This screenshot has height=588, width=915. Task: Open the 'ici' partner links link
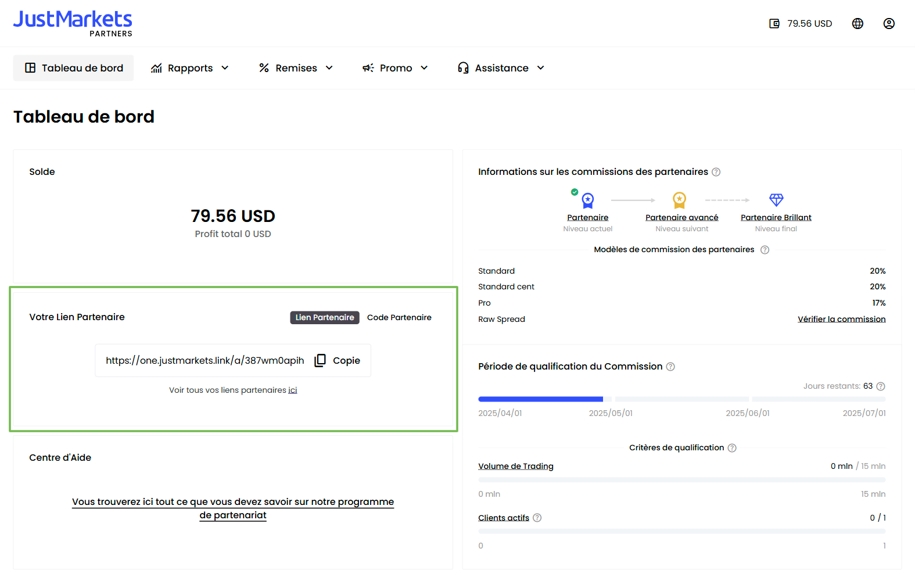[293, 390]
